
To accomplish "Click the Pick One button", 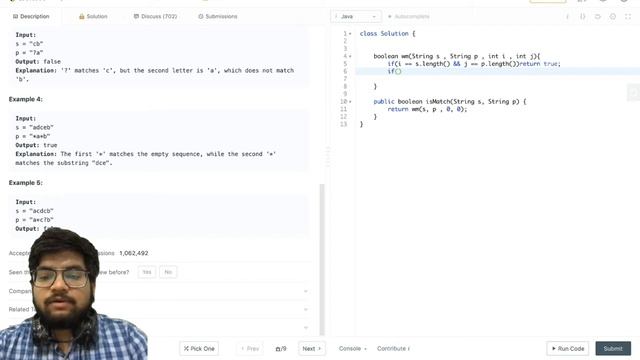I will tap(199, 349).
